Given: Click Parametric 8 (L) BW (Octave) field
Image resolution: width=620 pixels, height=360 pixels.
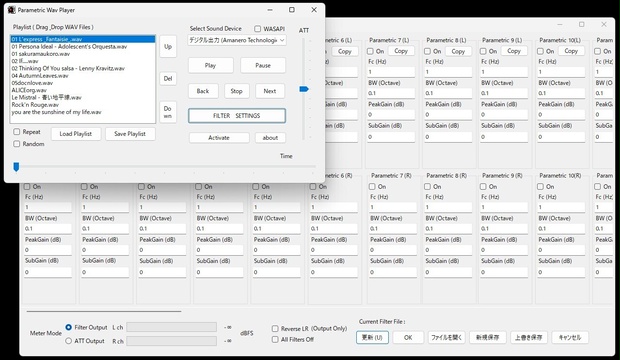Looking at the screenshot, I should pos(448,93).
